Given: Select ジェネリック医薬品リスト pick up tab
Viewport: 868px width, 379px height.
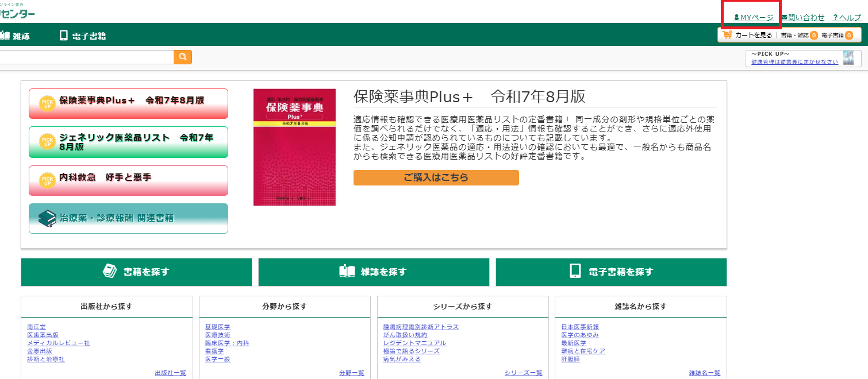Looking at the screenshot, I should [128, 142].
